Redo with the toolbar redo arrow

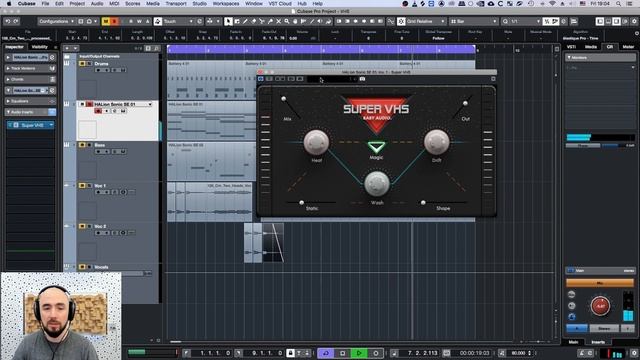tap(16, 21)
